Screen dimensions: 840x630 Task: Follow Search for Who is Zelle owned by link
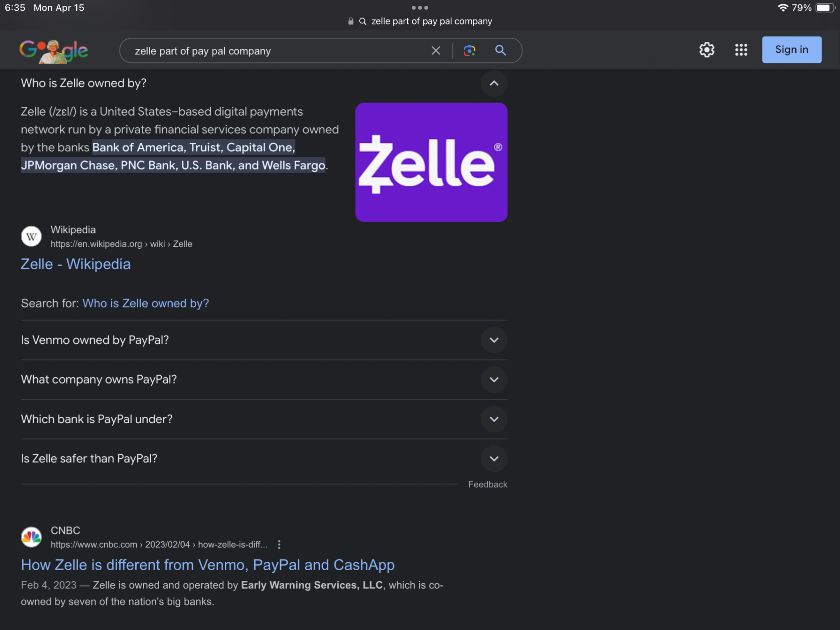146,303
